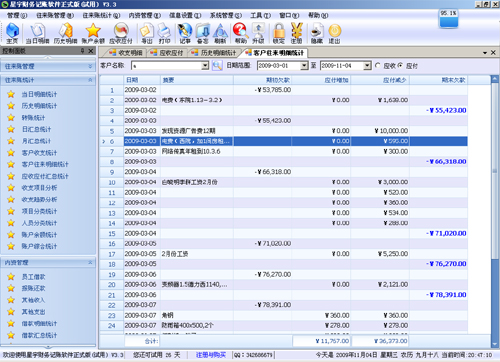The width and height of the screenshot is (500, 362).
Task: Click star icon beside 员工借款
Action: tap(11, 277)
